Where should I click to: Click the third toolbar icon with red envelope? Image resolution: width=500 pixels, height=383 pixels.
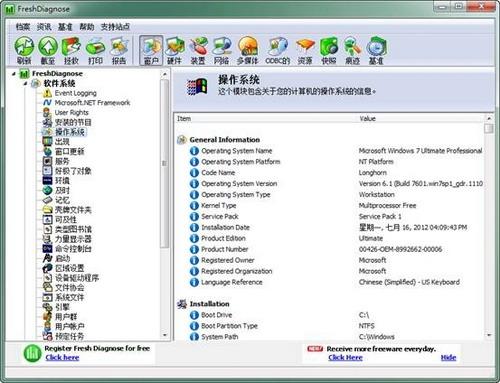tap(71, 50)
